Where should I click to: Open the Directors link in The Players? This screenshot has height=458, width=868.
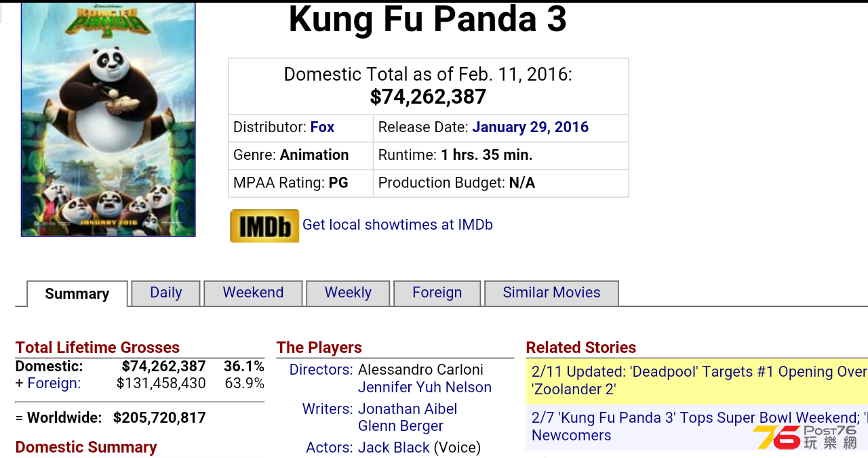(x=321, y=370)
